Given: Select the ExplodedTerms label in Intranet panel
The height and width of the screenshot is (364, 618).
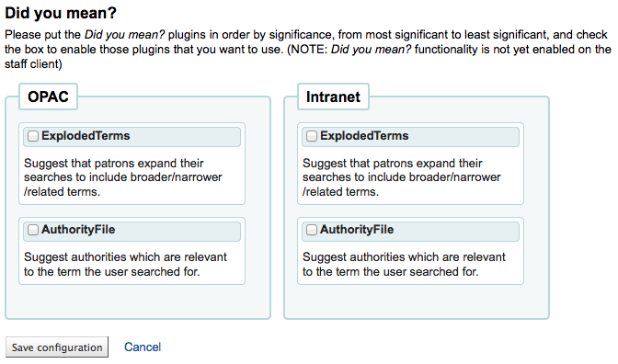Looking at the screenshot, I should click(364, 136).
